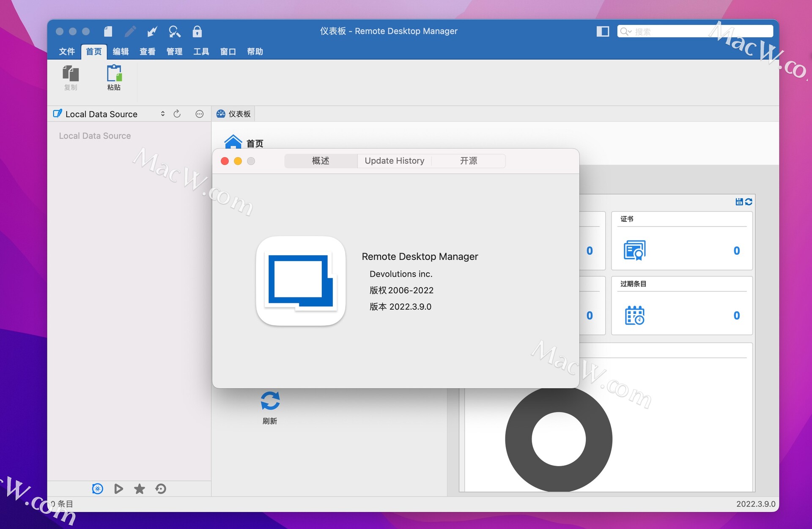The height and width of the screenshot is (529, 812).
Task: Open the 窗口 menu
Action: tap(228, 52)
